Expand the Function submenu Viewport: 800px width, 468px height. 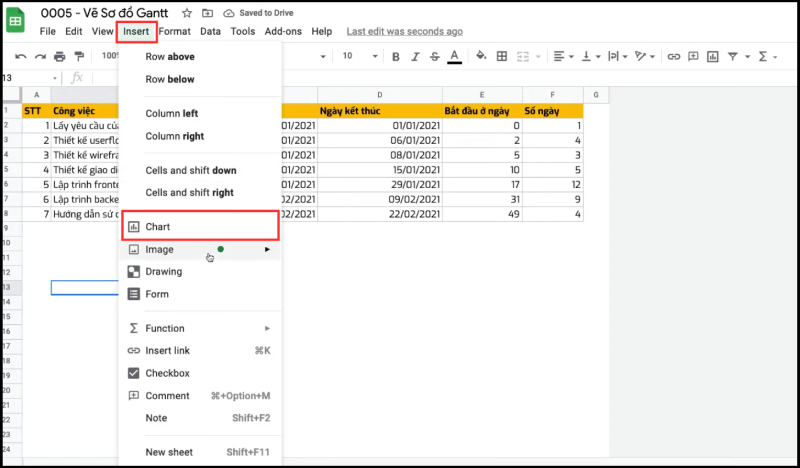[200, 328]
